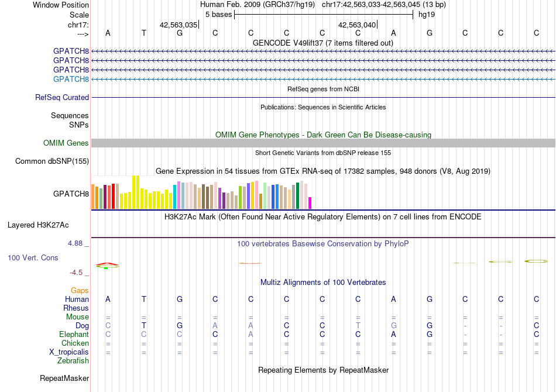The image size is (556, 392).
Task: Click the ---> strand direction arrow label
Action: click(83, 34)
